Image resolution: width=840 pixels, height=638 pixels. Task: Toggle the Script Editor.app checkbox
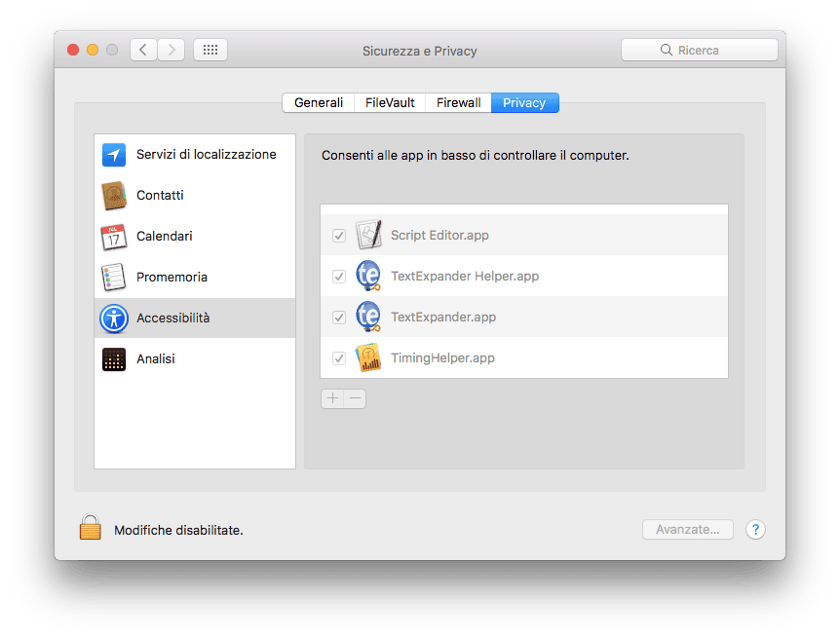click(339, 236)
